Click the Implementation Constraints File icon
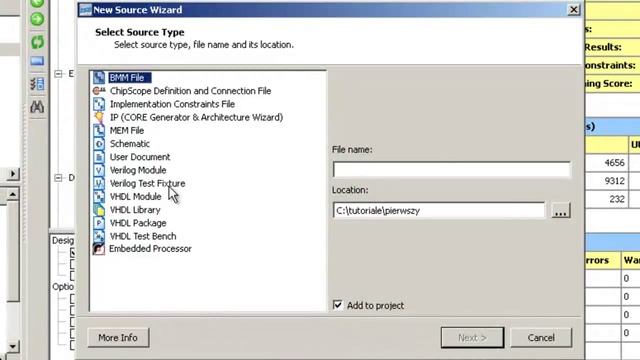 (99, 104)
